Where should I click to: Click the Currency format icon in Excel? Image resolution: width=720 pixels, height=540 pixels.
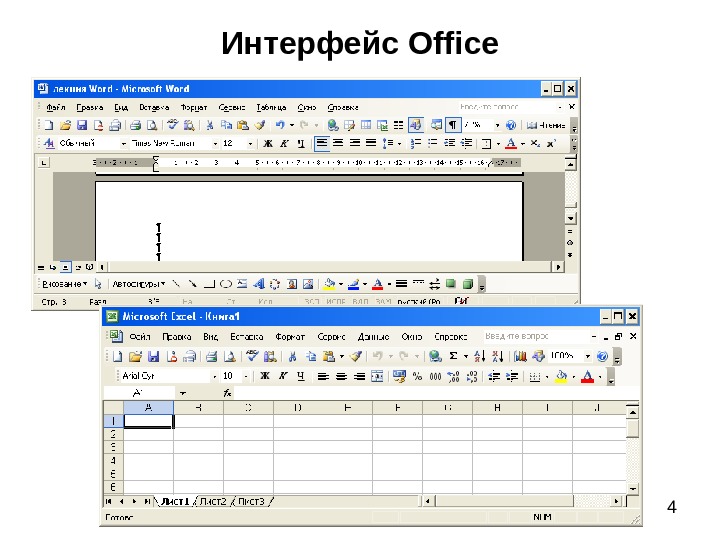399,377
